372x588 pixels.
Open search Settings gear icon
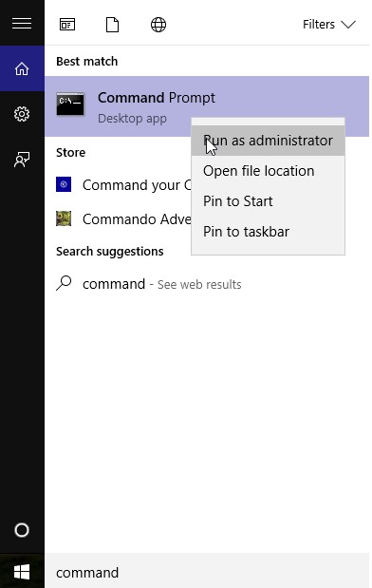click(22, 114)
